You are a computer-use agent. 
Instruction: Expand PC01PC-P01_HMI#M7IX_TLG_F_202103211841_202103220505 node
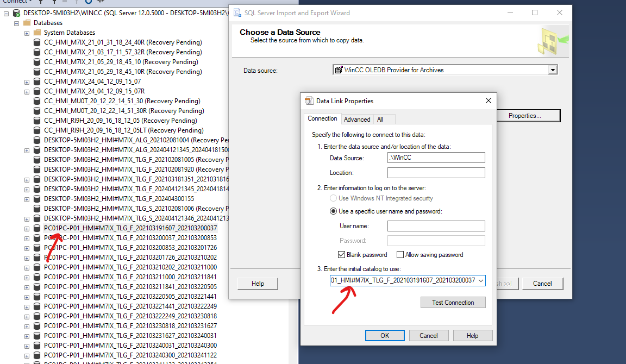(27, 287)
